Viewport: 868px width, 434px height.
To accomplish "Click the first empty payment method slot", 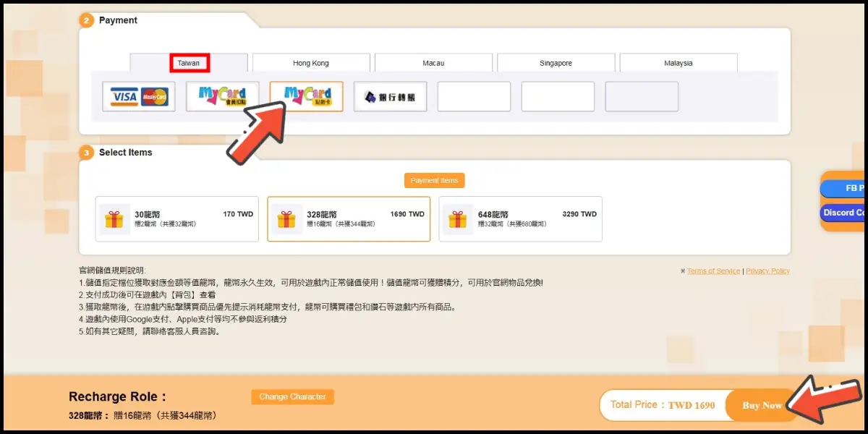I will [x=474, y=96].
